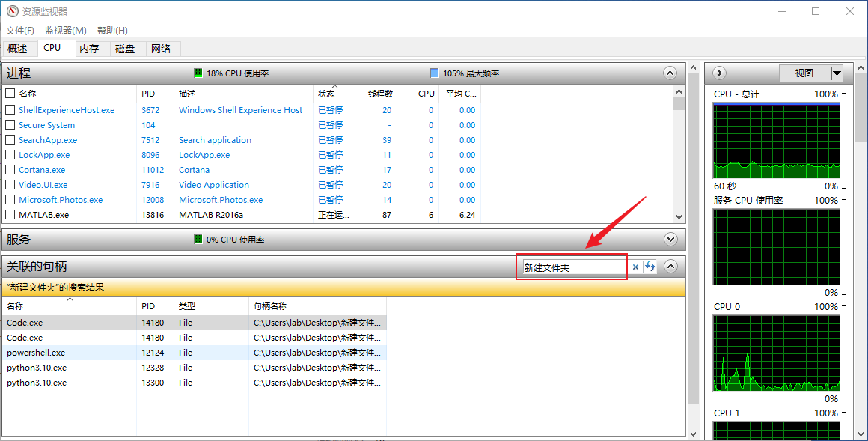Check the MATLAB.exe process checkbox
The width and height of the screenshot is (868, 441).
10,214
